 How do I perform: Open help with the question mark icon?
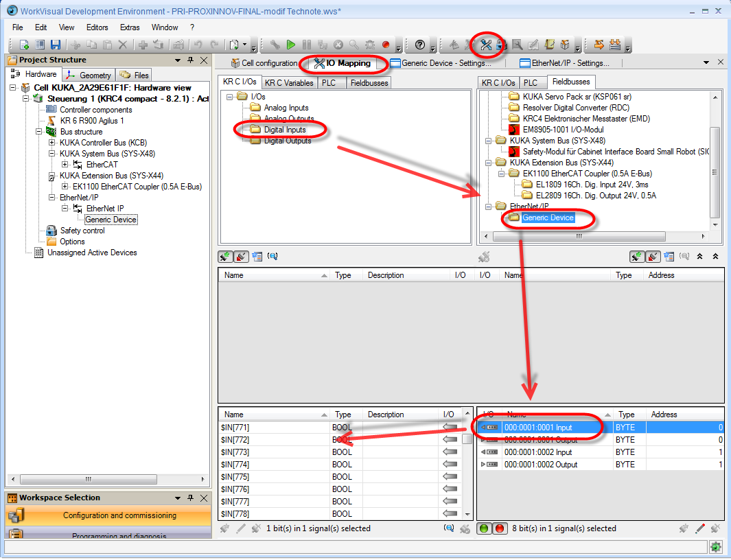click(x=420, y=45)
